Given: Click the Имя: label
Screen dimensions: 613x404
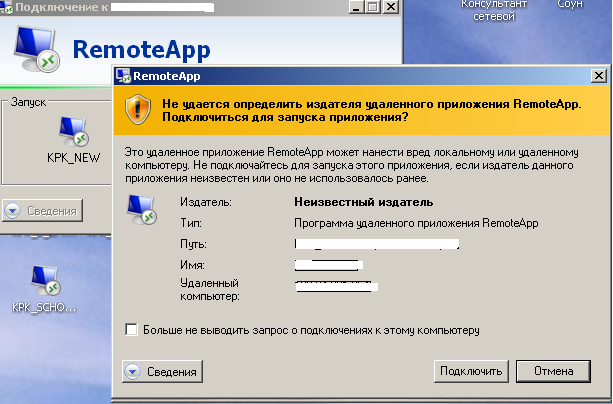Looking at the screenshot, I should point(192,265).
